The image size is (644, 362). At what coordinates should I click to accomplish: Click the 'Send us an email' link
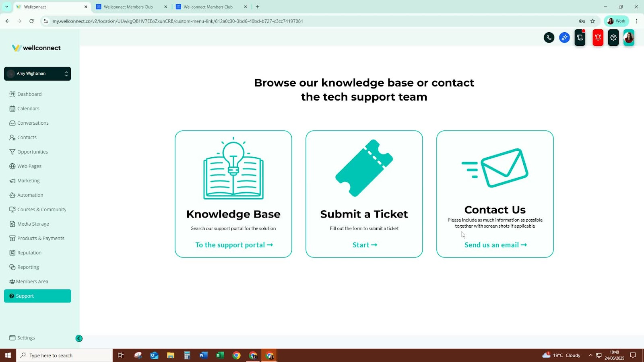tap(495, 245)
